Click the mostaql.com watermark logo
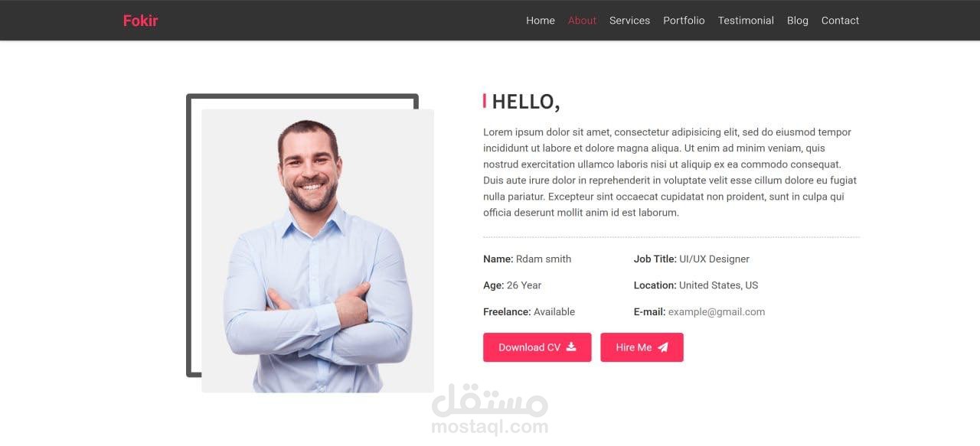Image resolution: width=980 pixels, height=446 pixels. (x=490, y=410)
